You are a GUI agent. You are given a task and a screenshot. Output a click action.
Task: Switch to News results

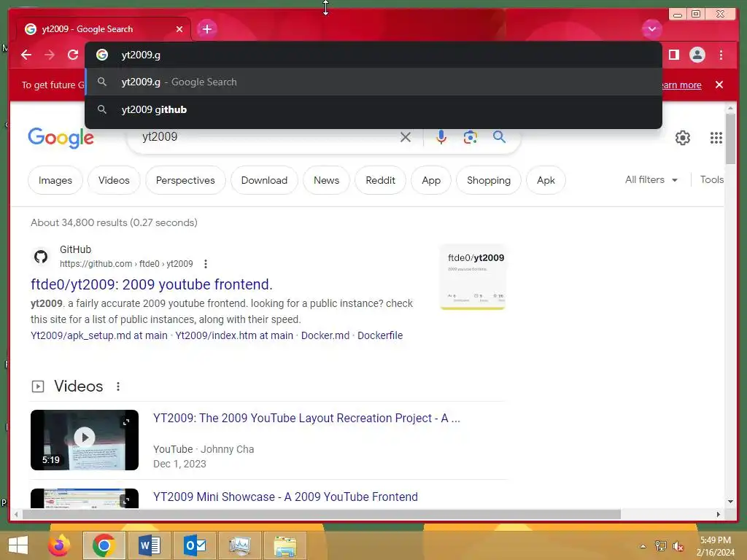click(326, 181)
